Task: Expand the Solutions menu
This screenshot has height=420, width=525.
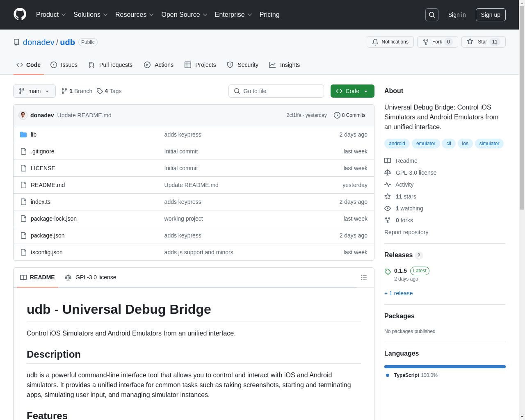Action: coord(91,14)
